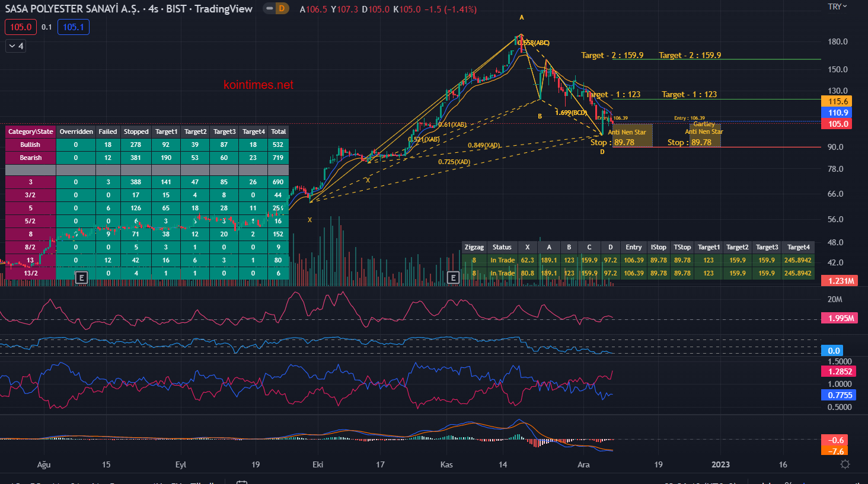868x484 pixels.
Task: Click the 0.1 spread value
Action: click(x=47, y=27)
